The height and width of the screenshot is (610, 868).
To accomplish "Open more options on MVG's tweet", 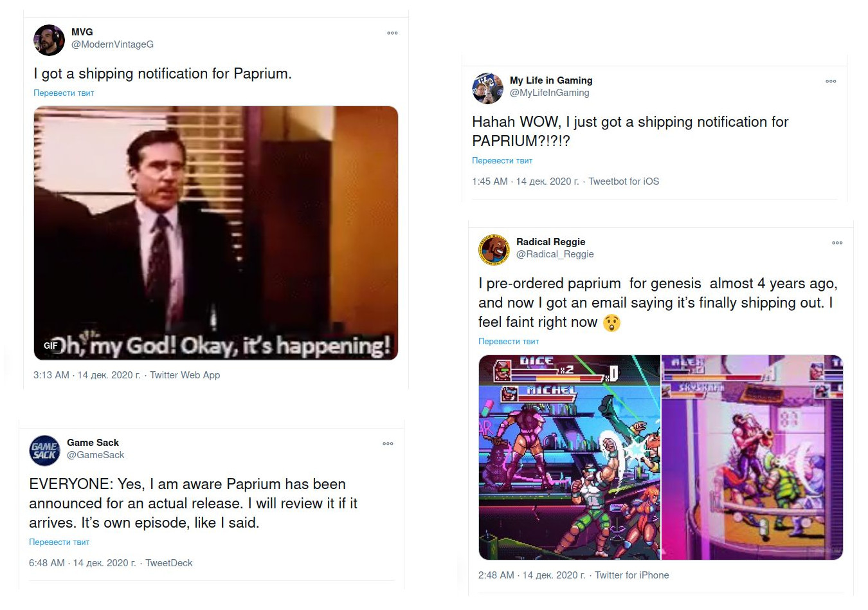I will [392, 33].
